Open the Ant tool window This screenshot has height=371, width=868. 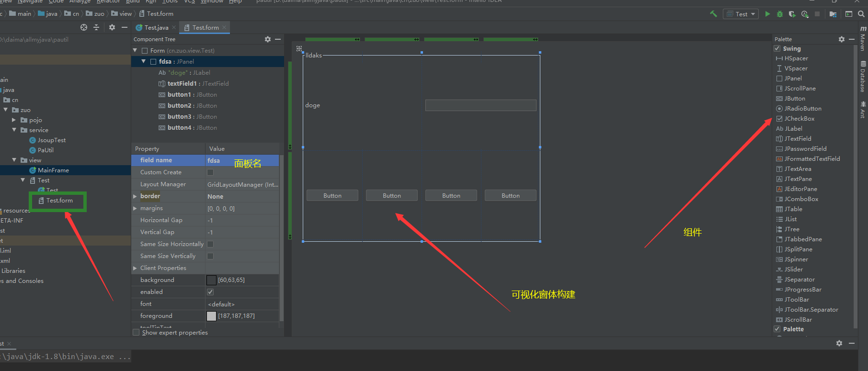coord(863,110)
